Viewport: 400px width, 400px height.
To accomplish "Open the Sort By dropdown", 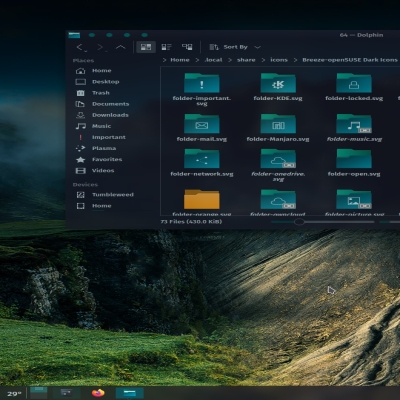I will point(235,47).
